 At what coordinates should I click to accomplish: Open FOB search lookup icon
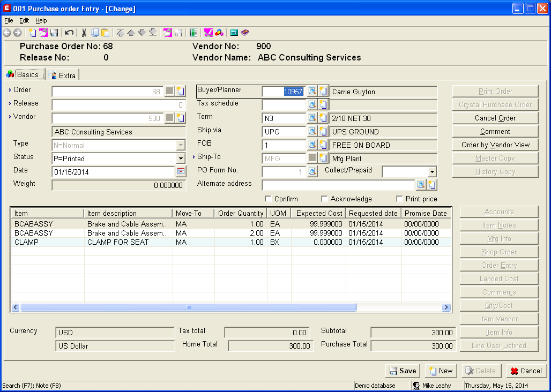point(312,145)
